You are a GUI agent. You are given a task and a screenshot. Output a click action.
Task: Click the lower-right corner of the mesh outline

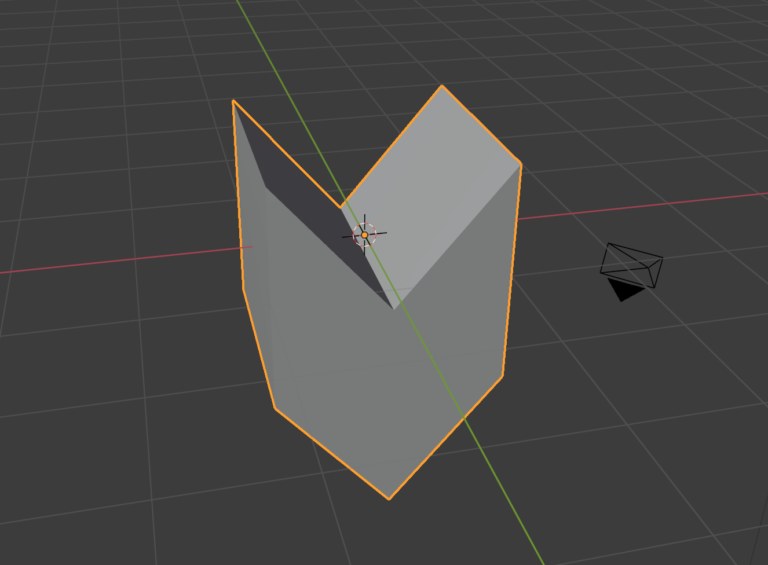pos(501,377)
